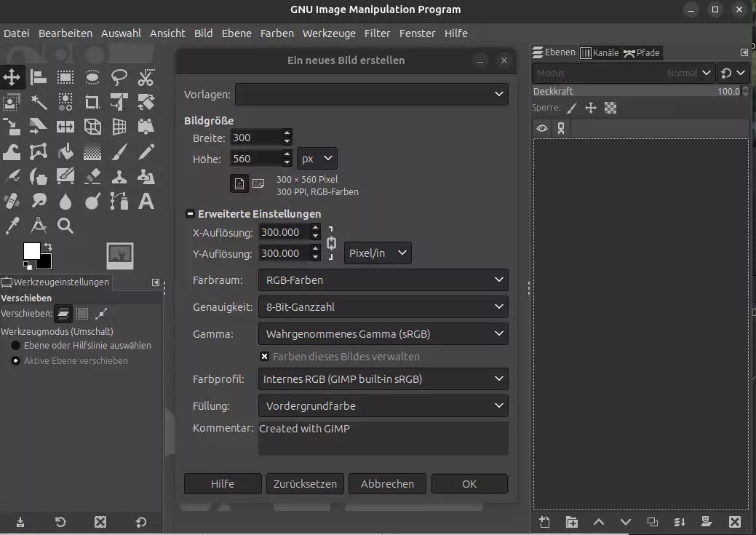Delete layer using bottom-right Layers icon
The image size is (756, 535).
[734, 521]
